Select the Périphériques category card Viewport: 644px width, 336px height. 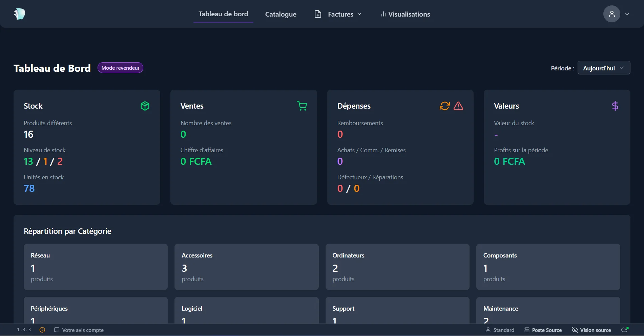[96, 310]
